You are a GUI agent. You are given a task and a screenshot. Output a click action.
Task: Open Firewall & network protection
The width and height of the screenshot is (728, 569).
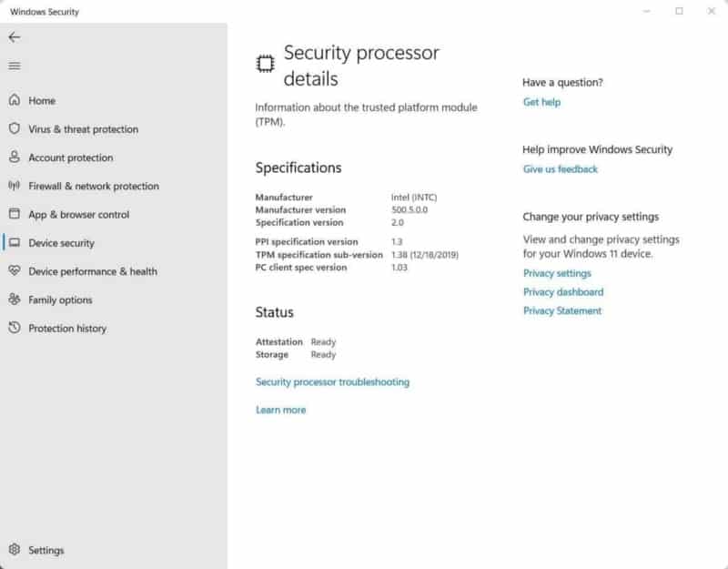pos(94,186)
